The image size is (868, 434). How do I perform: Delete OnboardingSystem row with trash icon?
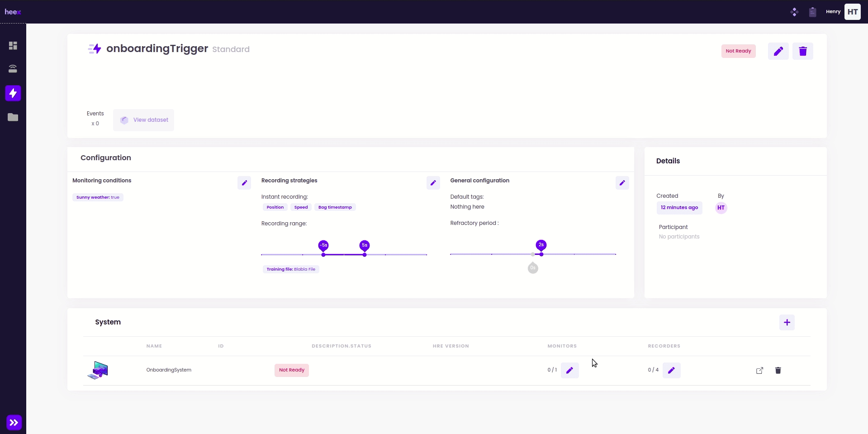pyautogui.click(x=778, y=371)
